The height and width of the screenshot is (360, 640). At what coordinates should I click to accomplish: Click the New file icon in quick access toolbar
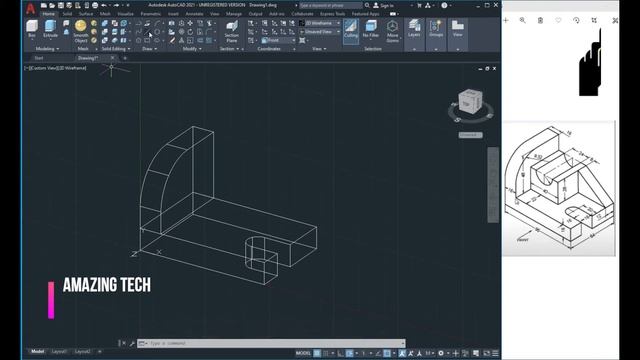click(44, 5)
